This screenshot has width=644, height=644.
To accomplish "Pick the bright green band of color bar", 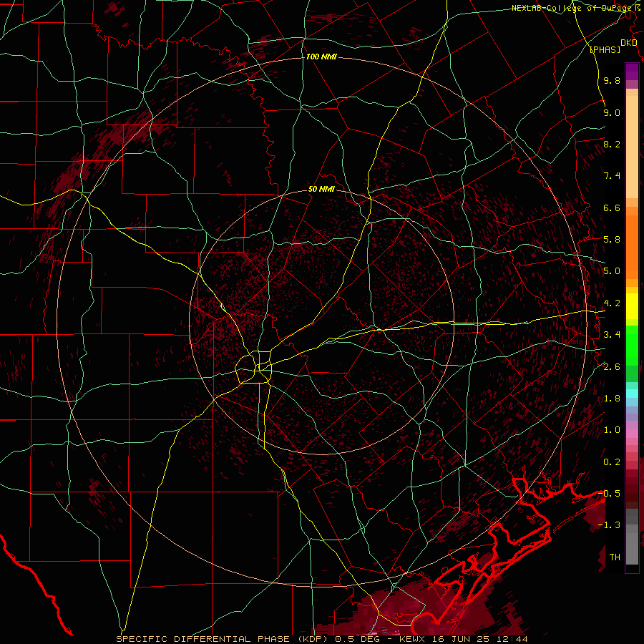I will click(x=632, y=345).
